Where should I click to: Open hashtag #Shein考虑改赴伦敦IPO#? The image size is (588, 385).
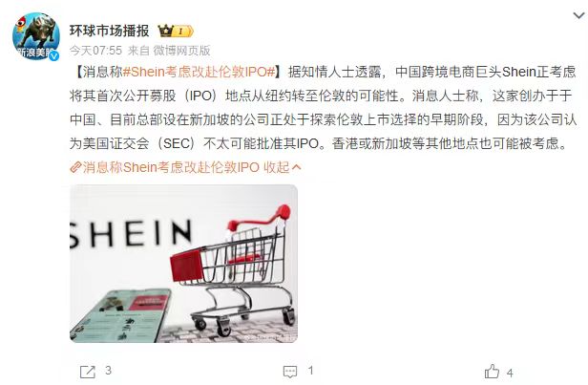click(199, 72)
